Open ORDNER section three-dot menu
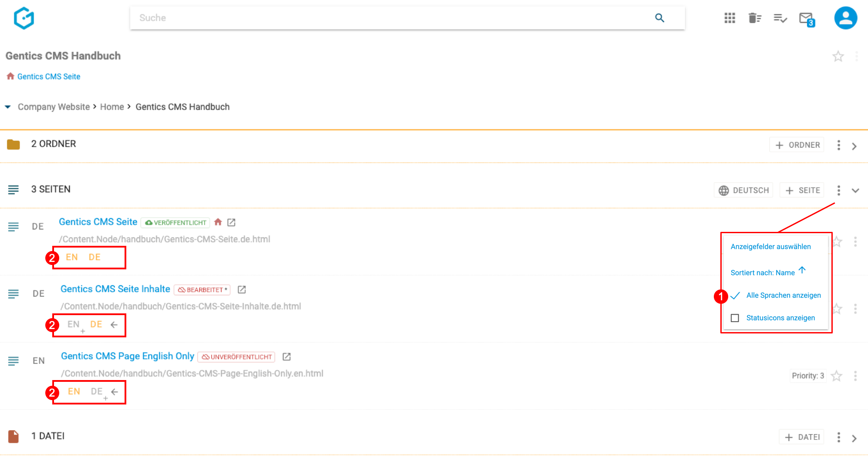The width and height of the screenshot is (868, 462). 838,145
